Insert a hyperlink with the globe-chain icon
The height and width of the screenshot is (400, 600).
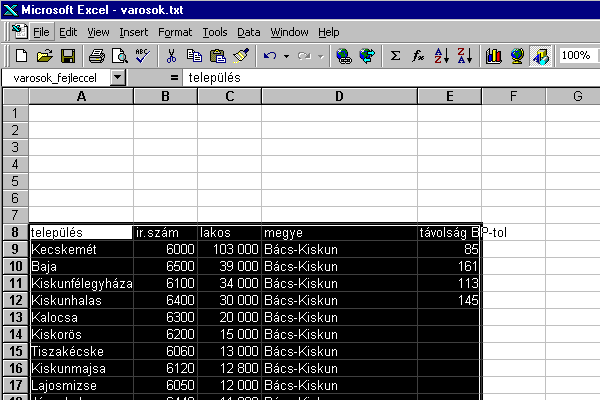tap(344, 56)
